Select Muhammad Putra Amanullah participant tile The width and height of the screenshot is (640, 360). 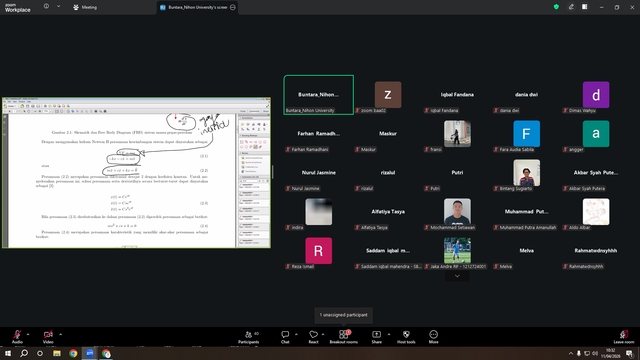click(527, 211)
